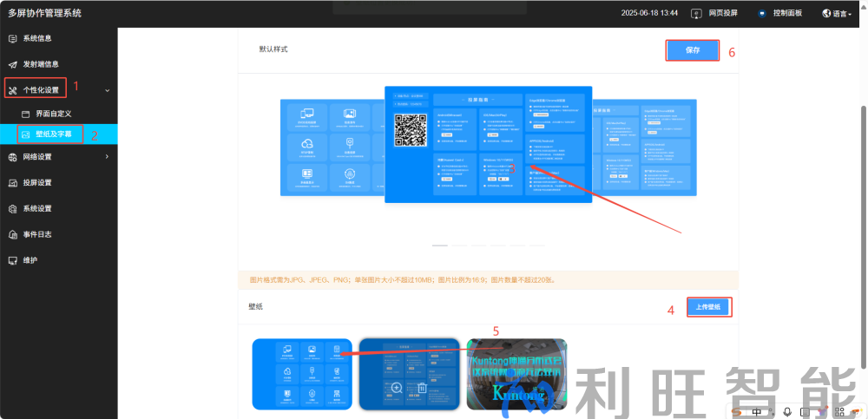Click the Sogou S input method icon
Screen dimensions: 868x419
point(736,412)
